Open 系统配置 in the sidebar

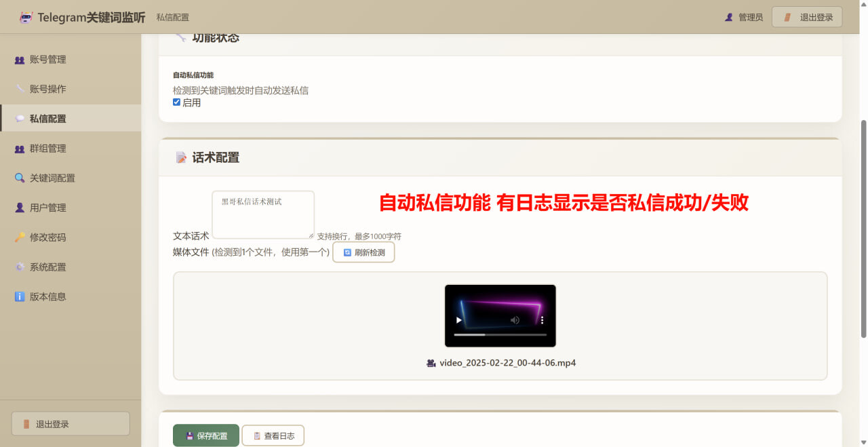71,267
